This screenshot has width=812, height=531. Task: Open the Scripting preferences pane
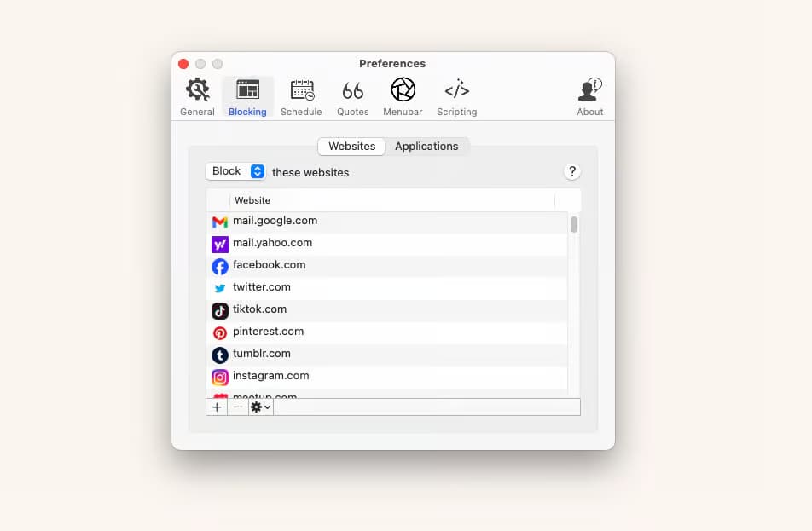click(456, 96)
